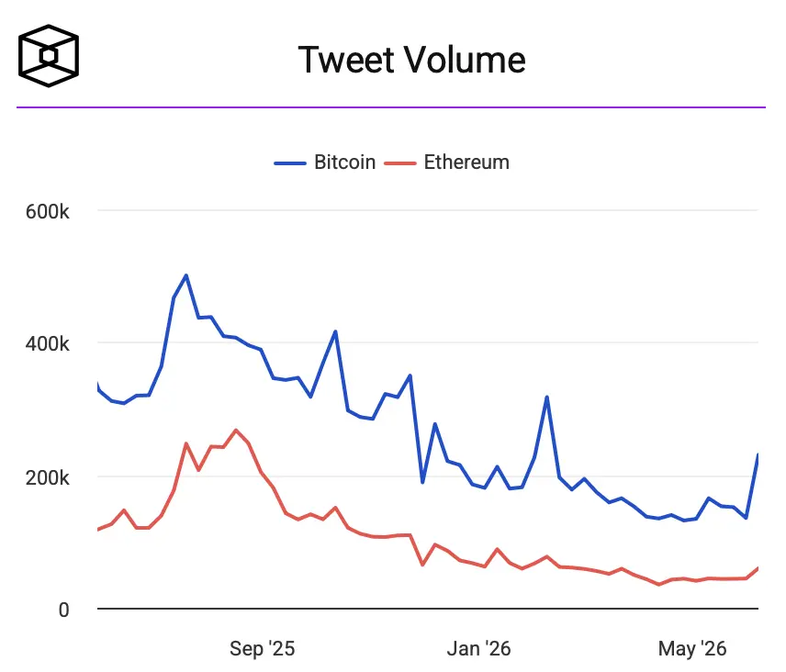Image resolution: width=786 pixels, height=672 pixels.
Task: Click the 0 y-axis label
Action: (x=63, y=610)
